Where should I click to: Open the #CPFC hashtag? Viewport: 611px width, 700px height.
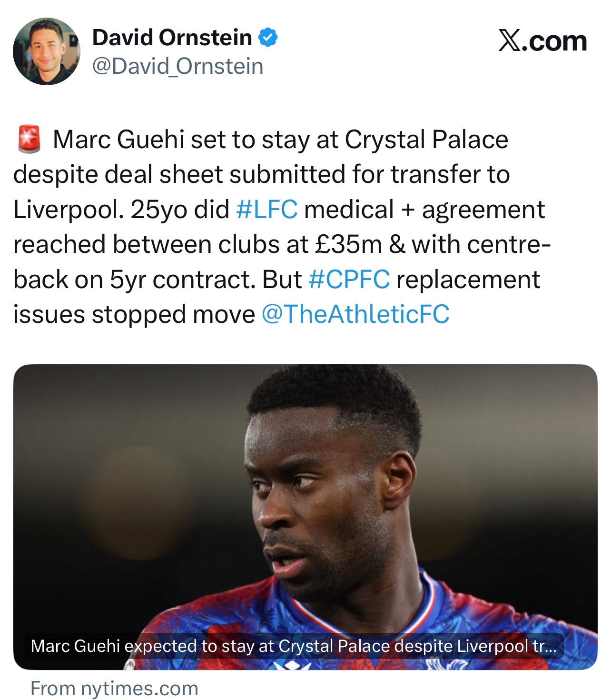[x=349, y=280]
